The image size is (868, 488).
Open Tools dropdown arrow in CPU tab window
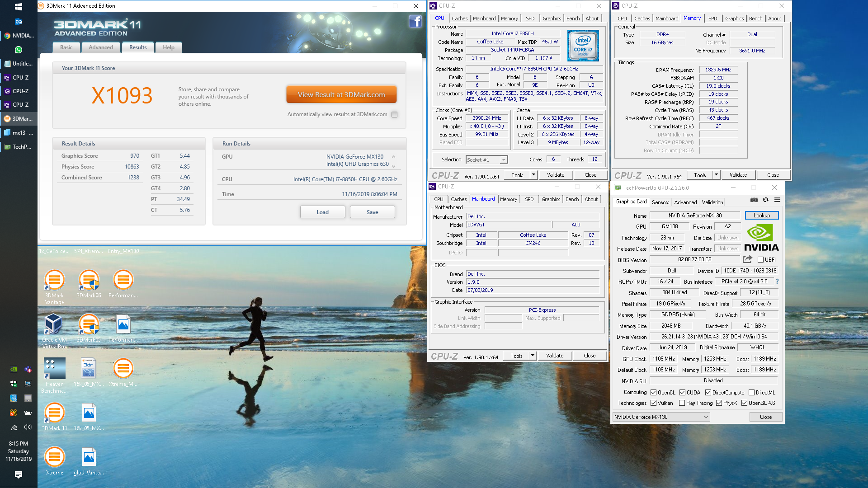pos(533,175)
